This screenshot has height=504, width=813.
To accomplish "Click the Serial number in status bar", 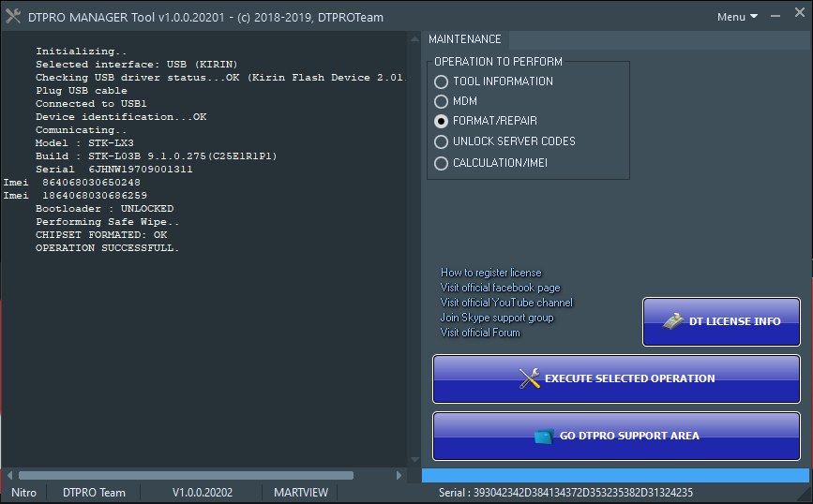I will [565, 493].
